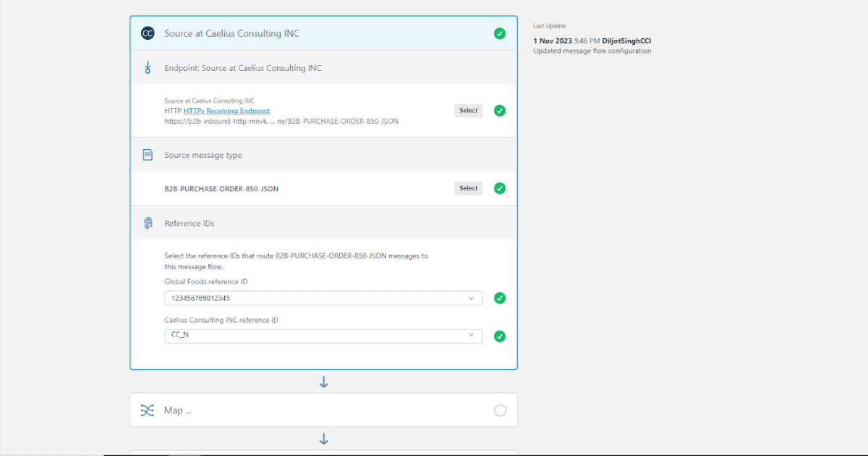
Task: Click the empty status circle on Map step
Action: coord(500,410)
